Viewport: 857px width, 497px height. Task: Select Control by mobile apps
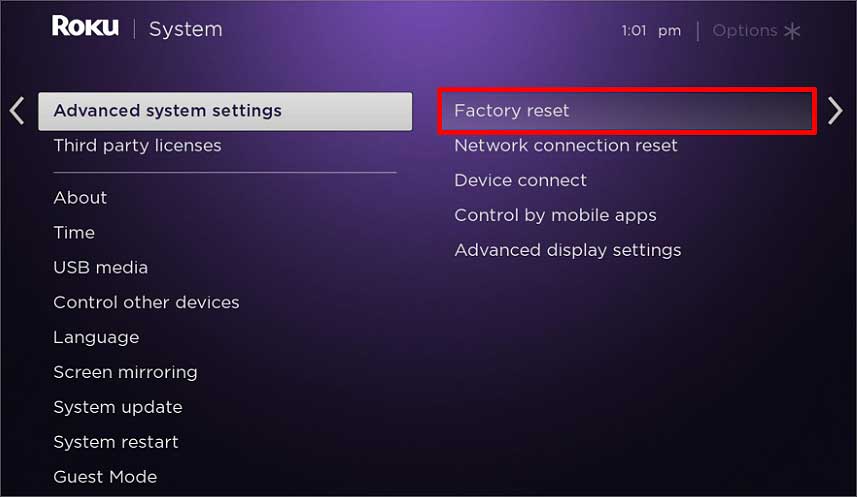pyautogui.click(x=555, y=215)
